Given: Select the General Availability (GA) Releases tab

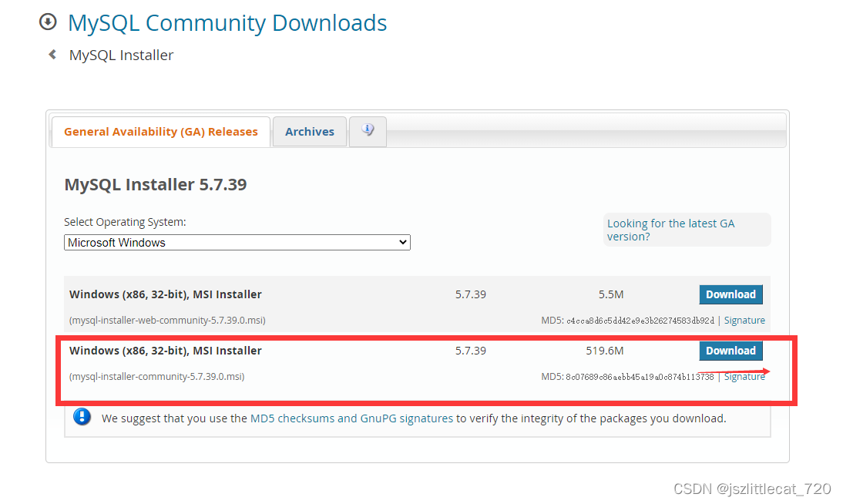Looking at the screenshot, I should pyautogui.click(x=160, y=131).
